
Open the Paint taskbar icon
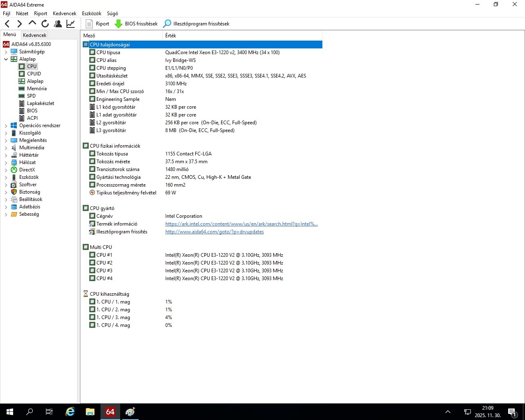(x=130, y=412)
